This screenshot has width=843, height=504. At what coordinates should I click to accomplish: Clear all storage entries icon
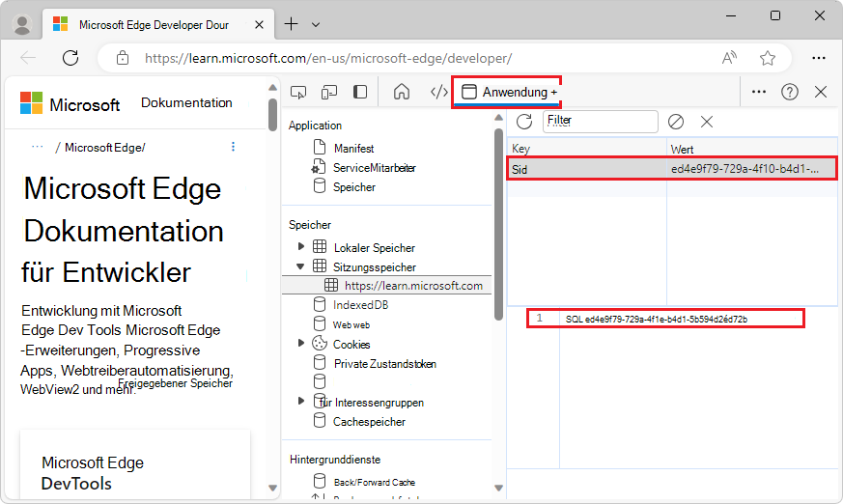click(x=676, y=122)
